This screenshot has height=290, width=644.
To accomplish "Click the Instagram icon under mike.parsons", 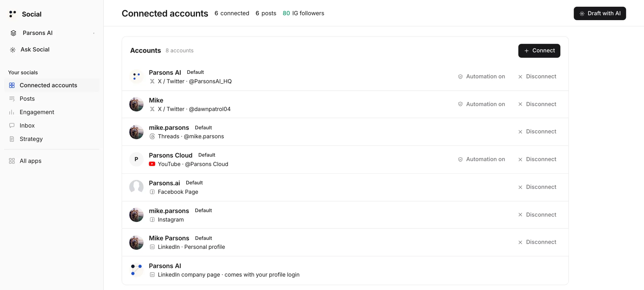I will click(x=152, y=220).
